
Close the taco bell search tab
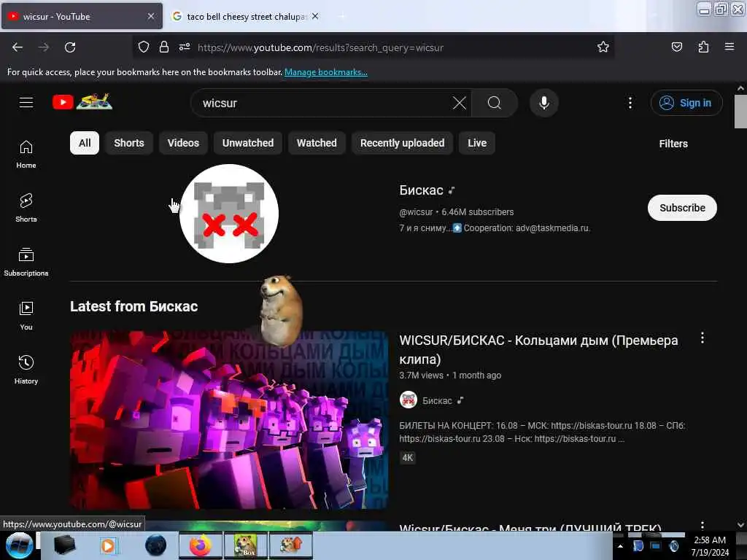click(x=315, y=16)
